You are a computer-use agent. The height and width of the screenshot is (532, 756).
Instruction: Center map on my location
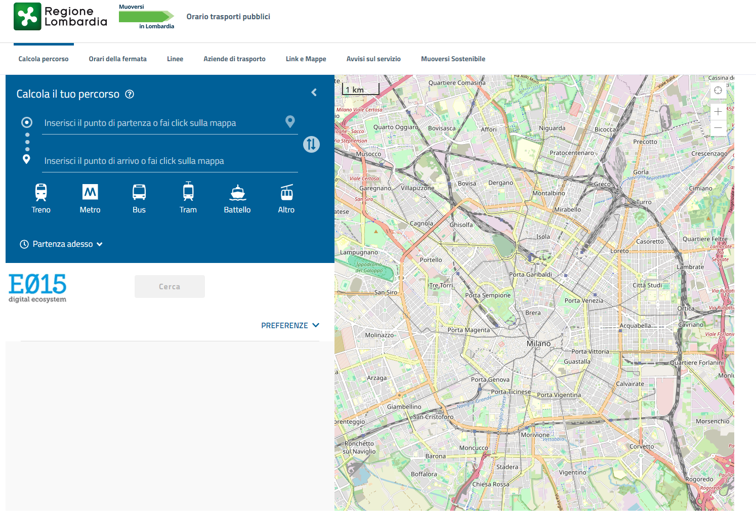pos(718,91)
